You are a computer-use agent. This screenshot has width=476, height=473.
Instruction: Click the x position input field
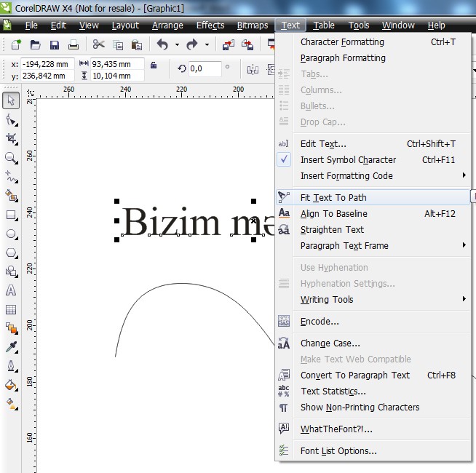(x=47, y=64)
